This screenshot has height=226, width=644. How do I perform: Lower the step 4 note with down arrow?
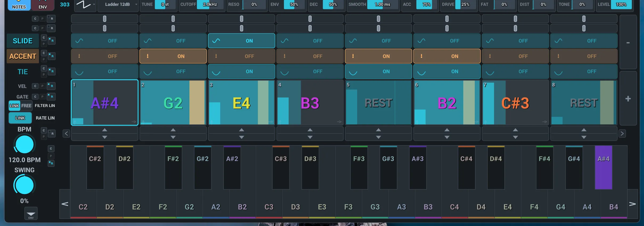tap(310, 137)
